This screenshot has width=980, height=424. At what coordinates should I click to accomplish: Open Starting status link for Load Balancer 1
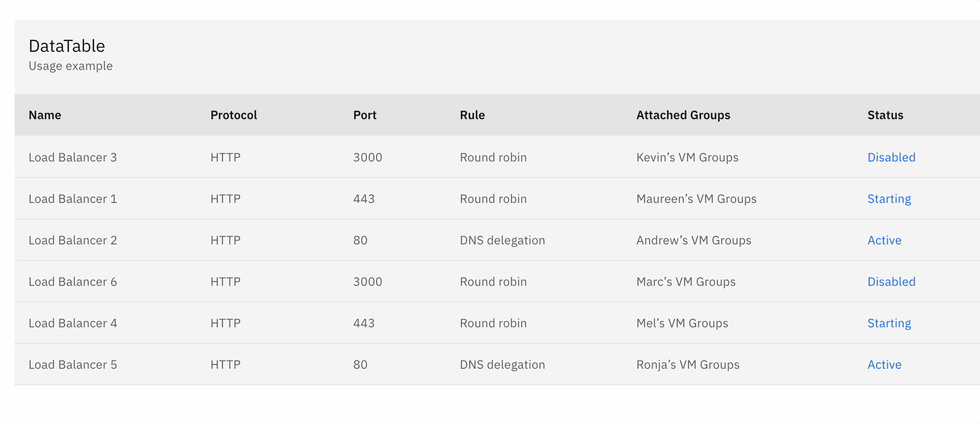[x=889, y=199]
